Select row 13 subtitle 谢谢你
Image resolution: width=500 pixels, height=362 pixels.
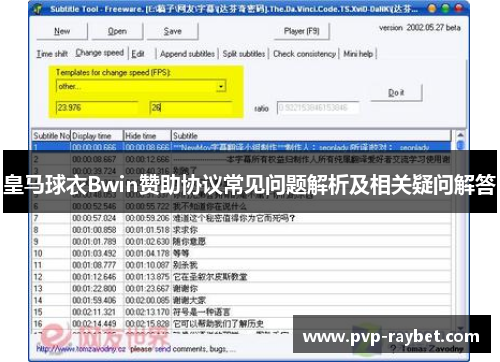click(185, 289)
